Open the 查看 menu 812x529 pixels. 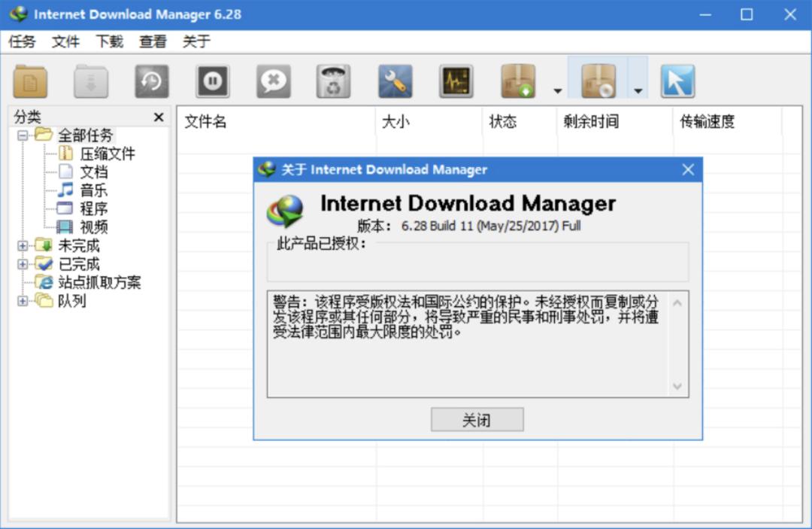[153, 41]
